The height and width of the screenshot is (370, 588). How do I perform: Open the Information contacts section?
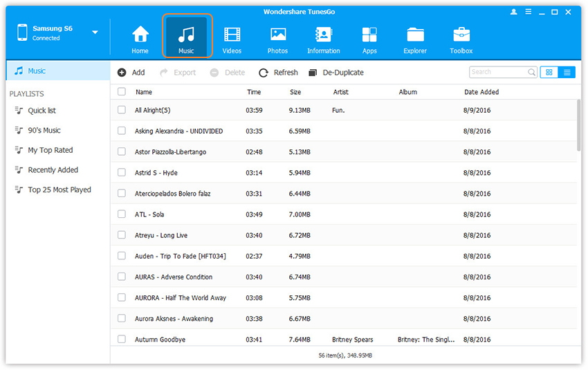pyautogui.click(x=323, y=39)
